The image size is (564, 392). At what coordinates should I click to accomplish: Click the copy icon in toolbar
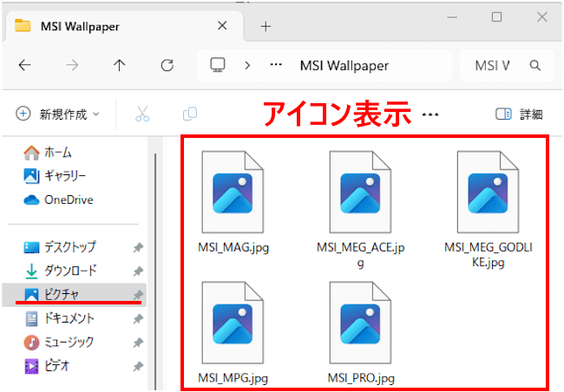coord(190,114)
